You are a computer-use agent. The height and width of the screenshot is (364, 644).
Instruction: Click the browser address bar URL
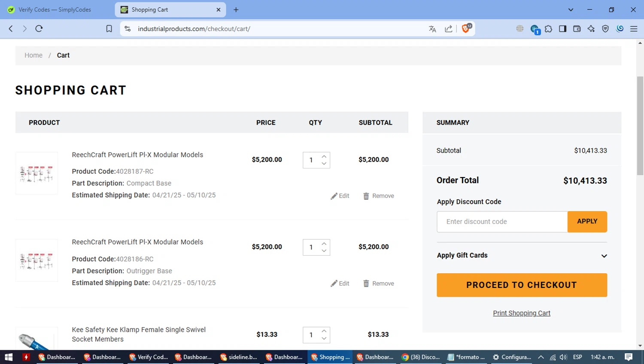(194, 29)
